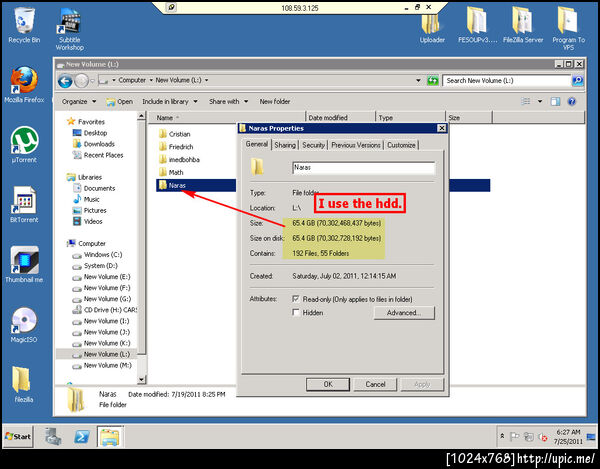Click the folder name field Naras
The height and width of the screenshot is (469, 600).
[x=364, y=168]
